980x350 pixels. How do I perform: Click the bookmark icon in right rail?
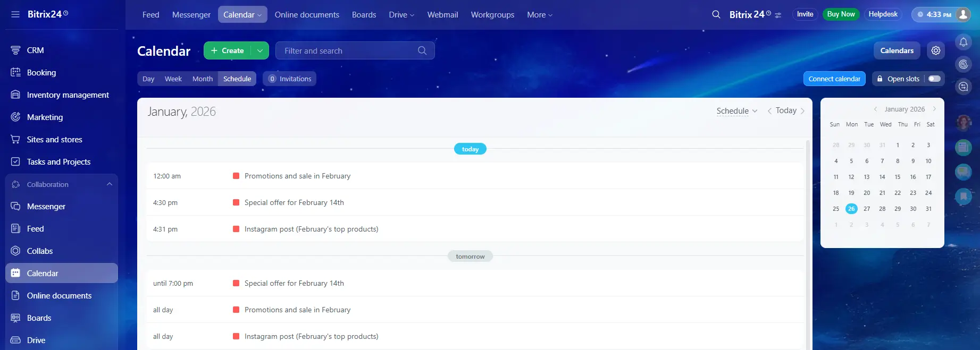[x=964, y=197]
